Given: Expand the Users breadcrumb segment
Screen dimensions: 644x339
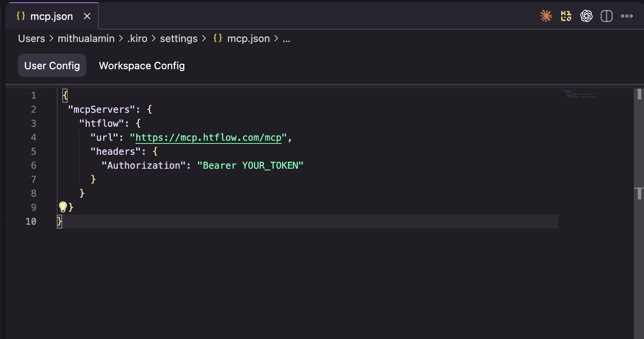Looking at the screenshot, I should [31, 38].
